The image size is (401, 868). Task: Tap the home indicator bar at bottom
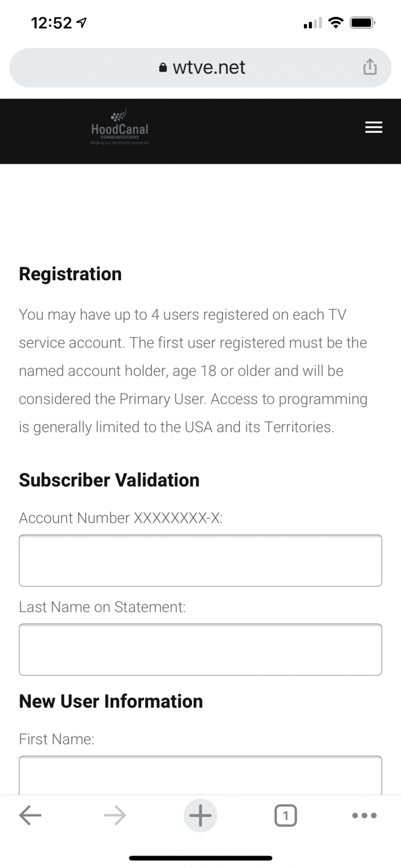(200, 858)
